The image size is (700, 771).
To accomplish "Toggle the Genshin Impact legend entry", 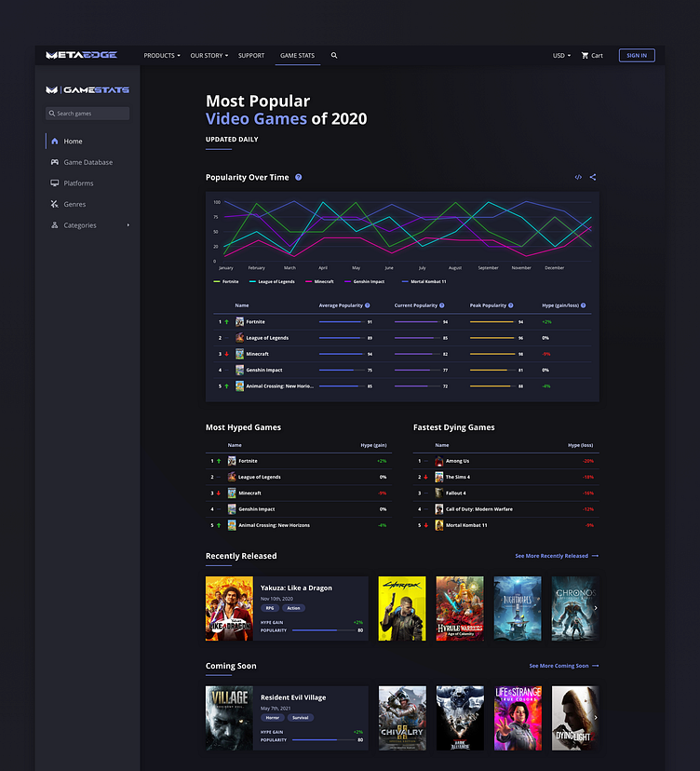I will tap(364, 282).
